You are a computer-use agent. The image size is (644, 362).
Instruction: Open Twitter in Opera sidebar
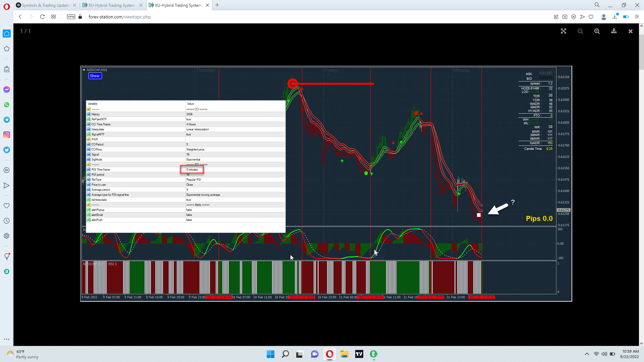tap(7, 150)
